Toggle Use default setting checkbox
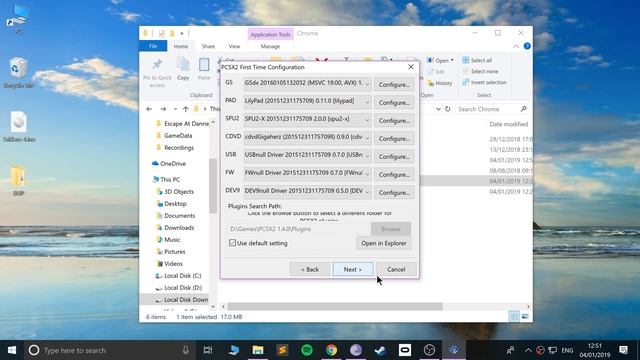The width and height of the screenshot is (640, 360). point(232,243)
